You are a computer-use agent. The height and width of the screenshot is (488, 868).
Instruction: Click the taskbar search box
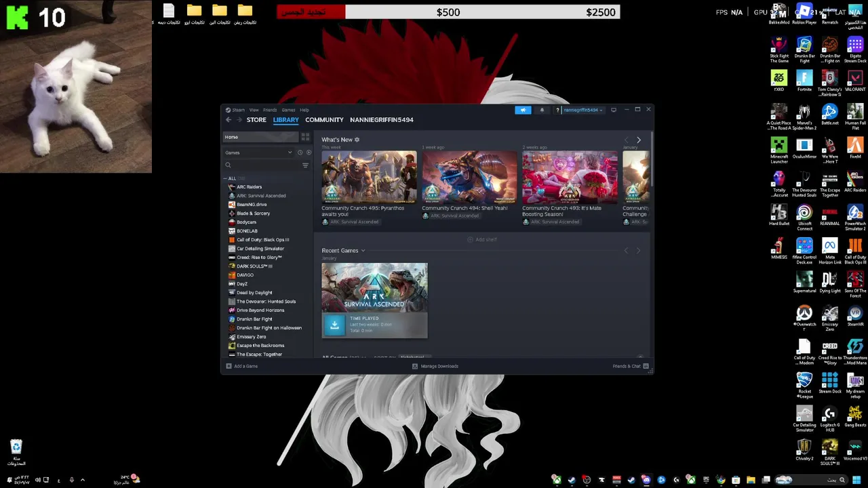[x=810, y=480]
